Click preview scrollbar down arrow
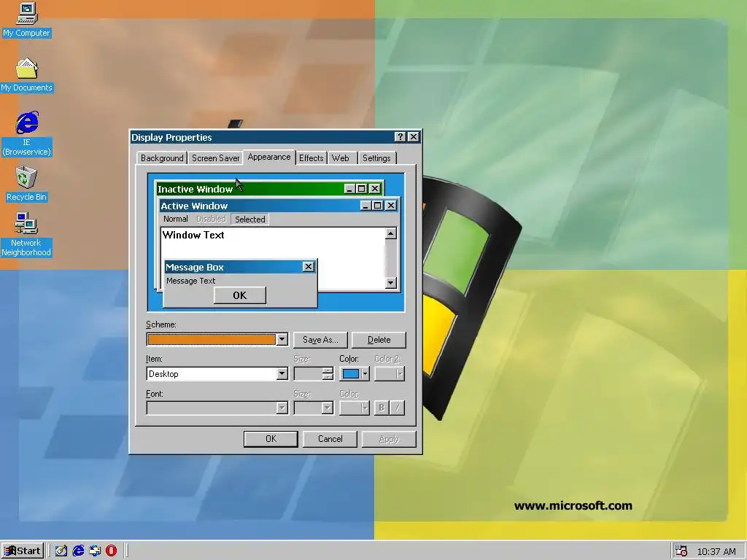747x560 pixels. pos(391,283)
